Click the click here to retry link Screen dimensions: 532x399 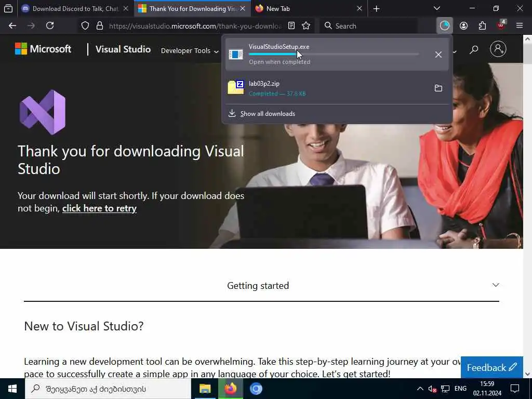click(x=99, y=208)
